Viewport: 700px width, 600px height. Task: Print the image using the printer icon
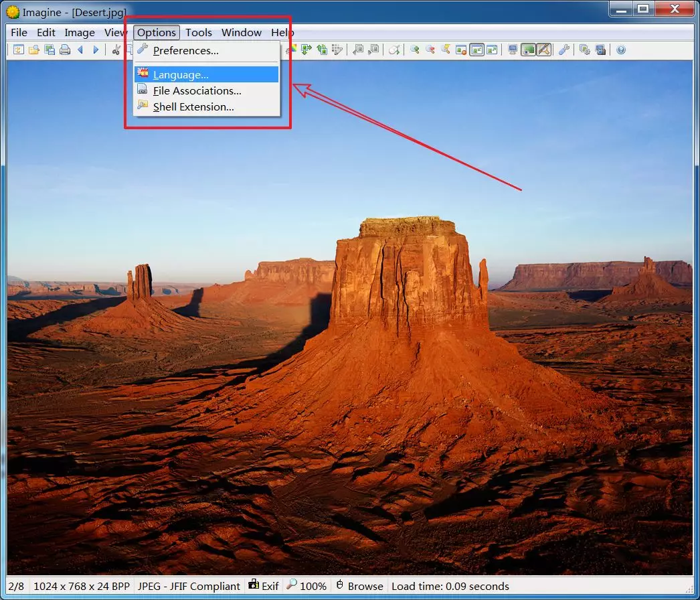(x=65, y=50)
